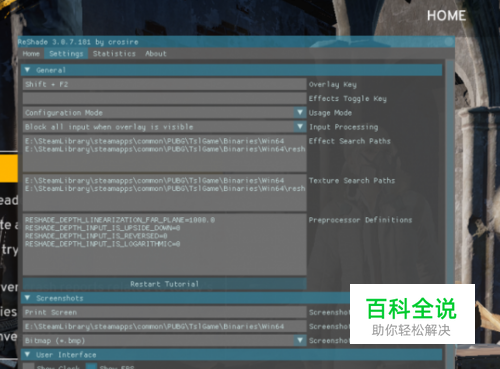Click the 'ReShade 3.0.7.181 by crosire' title text
This screenshot has width=500, height=369.
(x=78, y=42)
